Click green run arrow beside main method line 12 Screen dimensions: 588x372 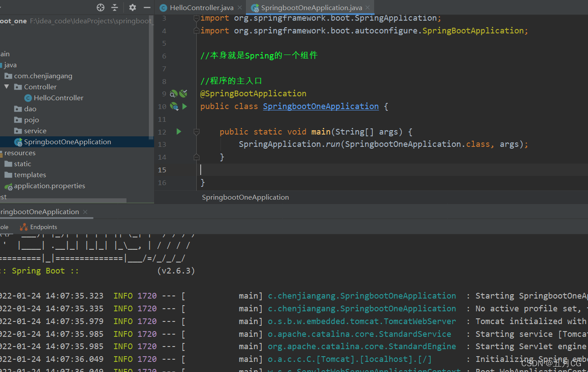click(x=179, y=131)
